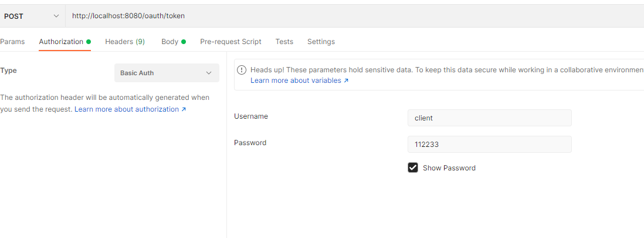Screen dimensions: 644x238
Task: Click the Password field showing 112233
Action: coord(489,144)
